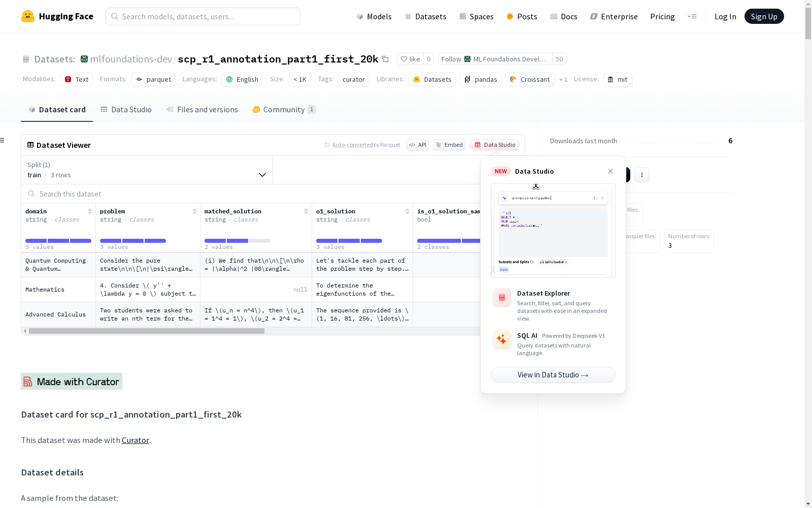Open Enterprise in the top navigation

coord(614,16)
